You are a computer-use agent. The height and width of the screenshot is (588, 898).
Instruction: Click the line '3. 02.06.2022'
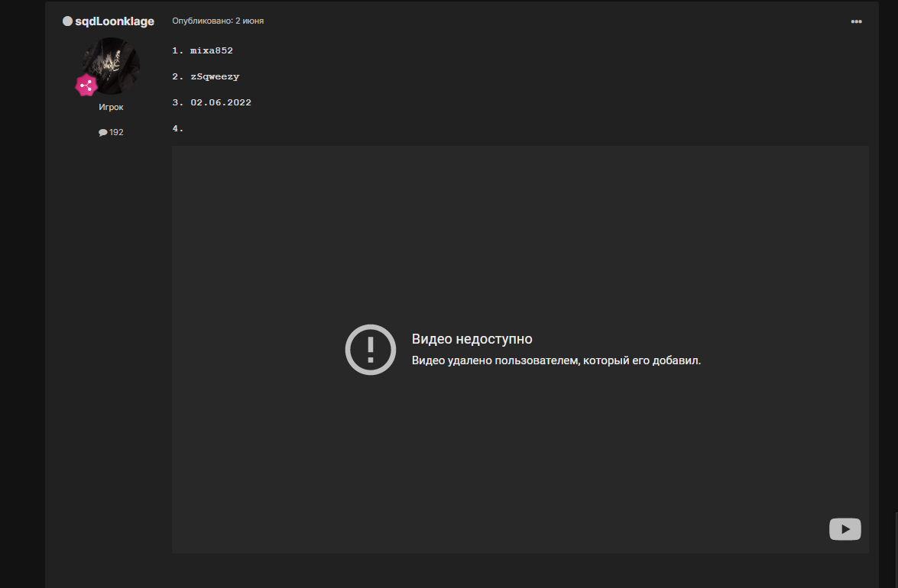pyautogui.click(x=212, y=102)
